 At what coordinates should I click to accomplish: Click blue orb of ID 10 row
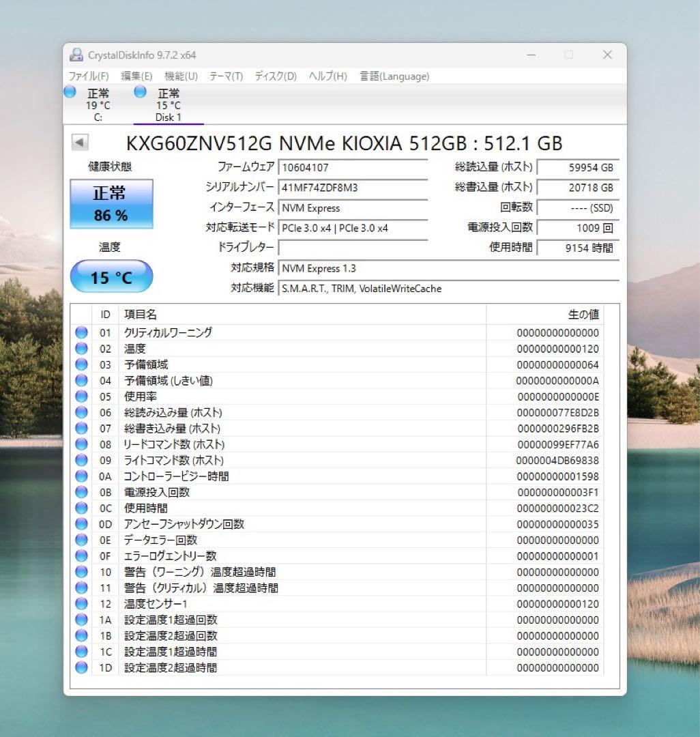coord(81,572)
